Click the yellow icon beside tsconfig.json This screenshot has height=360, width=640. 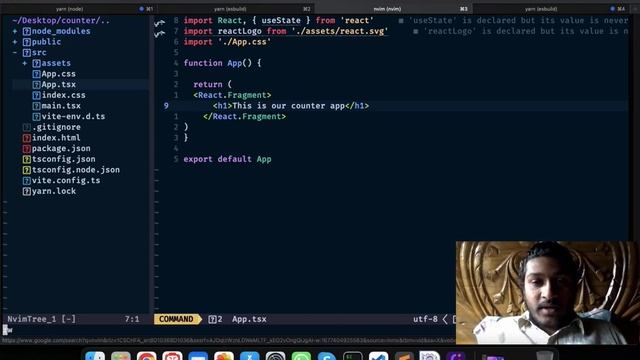pyautogui.click(x=27, y=159)
